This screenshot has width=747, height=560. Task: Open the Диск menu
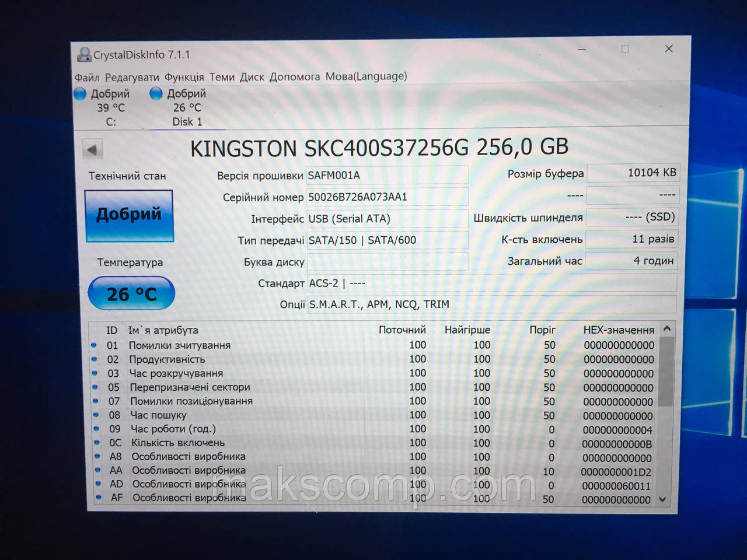[252, 77]
